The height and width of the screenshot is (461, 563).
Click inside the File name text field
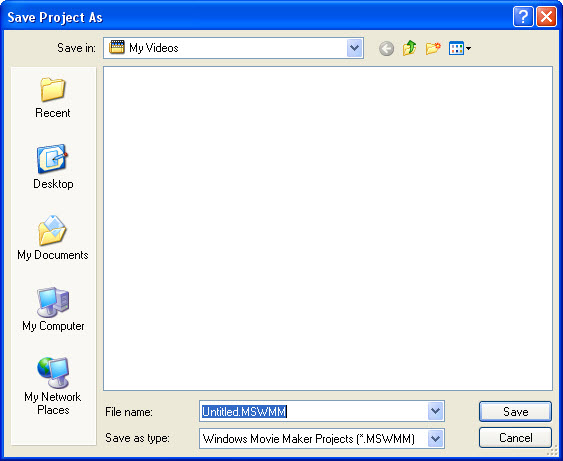click(x=313, y=411)
